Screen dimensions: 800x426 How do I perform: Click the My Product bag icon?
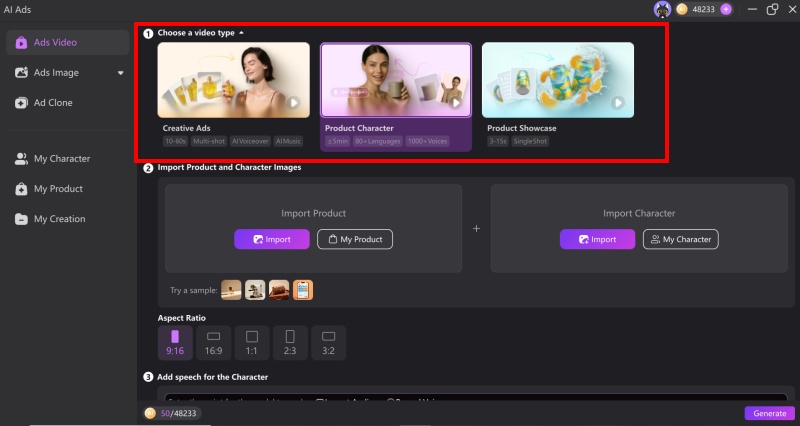click(x=21, y=189)
